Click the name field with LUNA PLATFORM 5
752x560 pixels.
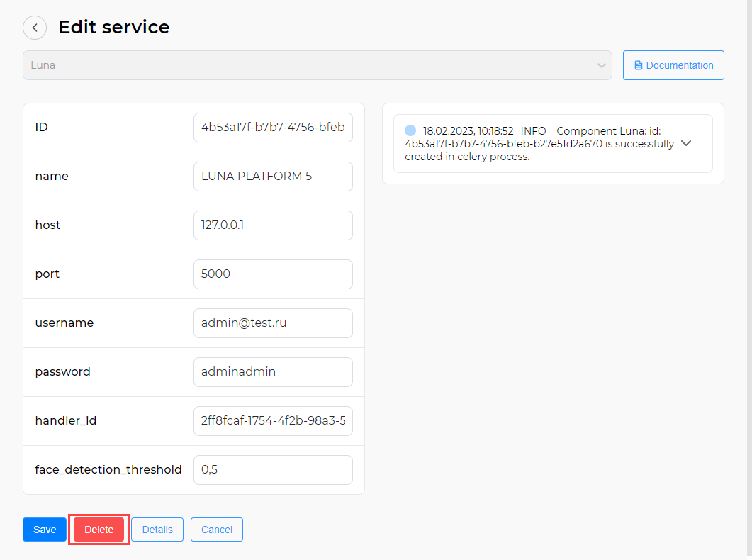tap(273, 177)
